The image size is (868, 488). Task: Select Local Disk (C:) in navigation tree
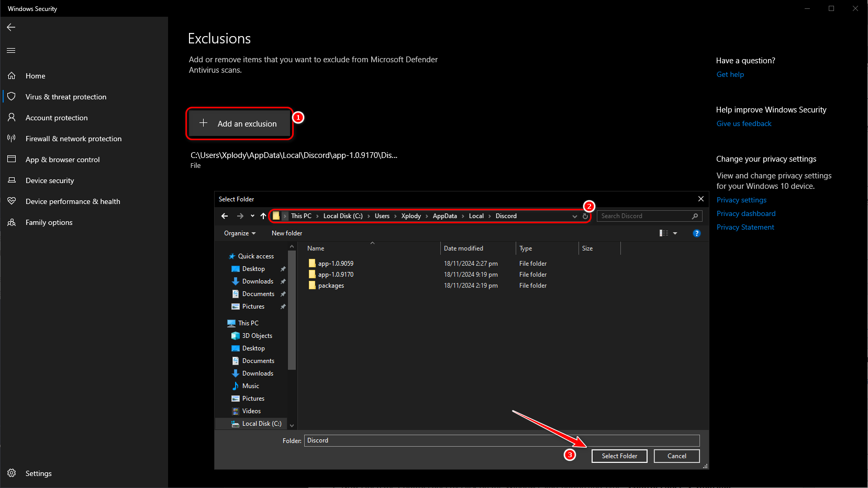tap(261, 424)
